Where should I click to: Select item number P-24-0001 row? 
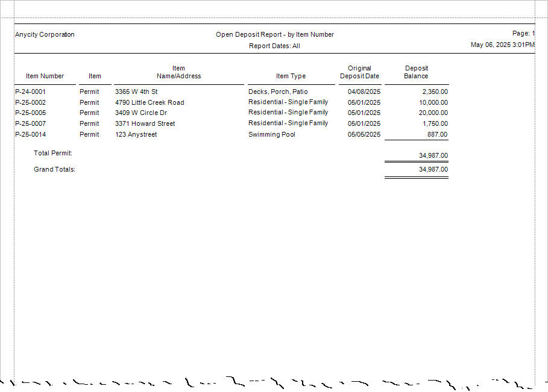coord(30,91)
